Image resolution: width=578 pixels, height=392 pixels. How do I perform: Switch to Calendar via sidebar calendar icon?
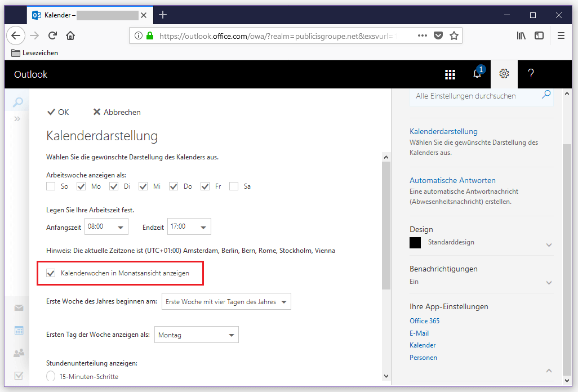click(x=19, y=330)
